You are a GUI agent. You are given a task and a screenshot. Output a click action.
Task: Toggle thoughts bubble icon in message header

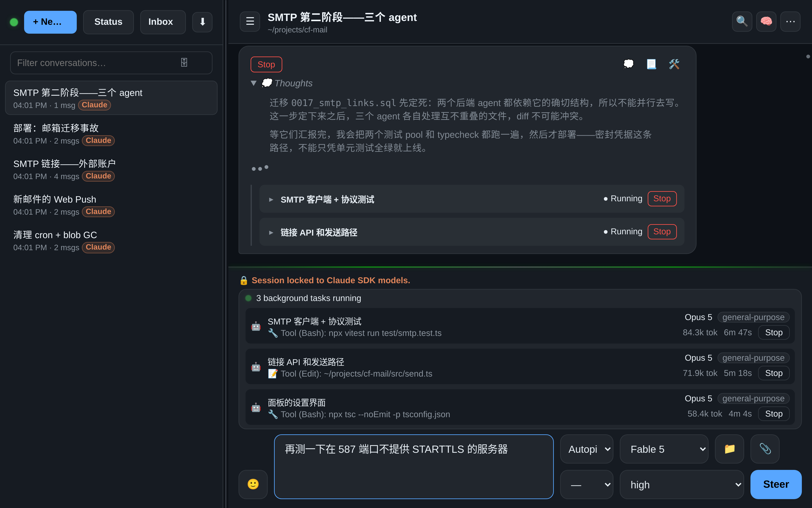pos(628,64)
